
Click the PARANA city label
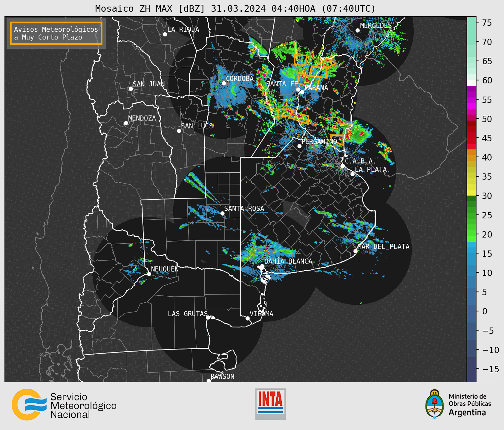coord(316,88)
